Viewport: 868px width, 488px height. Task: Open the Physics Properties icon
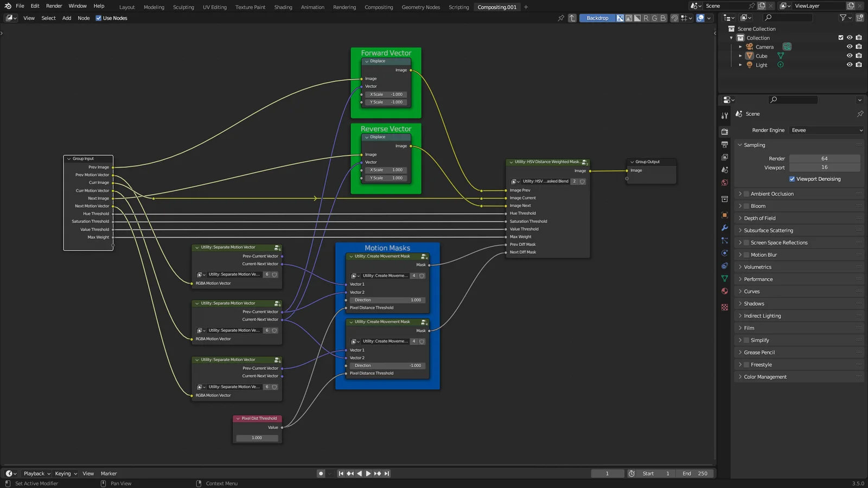724,265
